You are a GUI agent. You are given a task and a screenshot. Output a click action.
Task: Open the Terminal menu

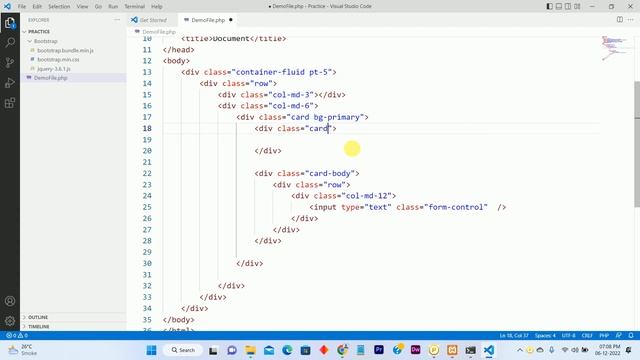click(x=135, y=7)
